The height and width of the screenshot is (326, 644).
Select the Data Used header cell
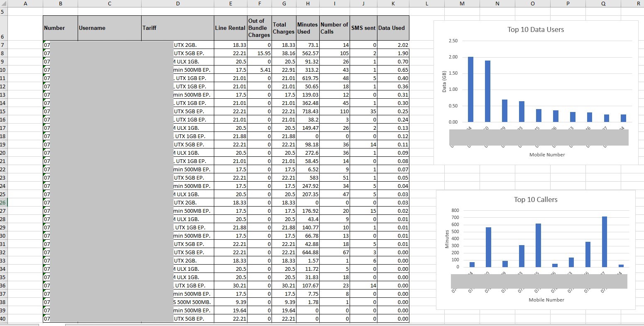tap(392, 28)
